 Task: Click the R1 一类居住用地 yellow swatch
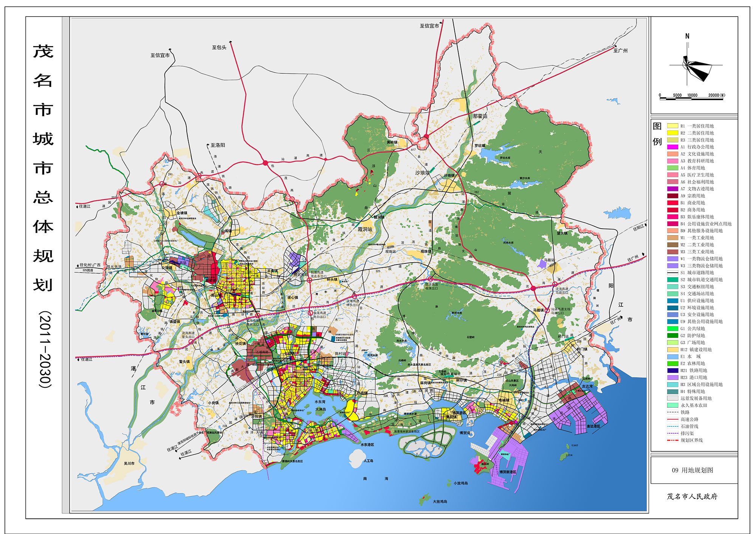[x=672, y=126]
